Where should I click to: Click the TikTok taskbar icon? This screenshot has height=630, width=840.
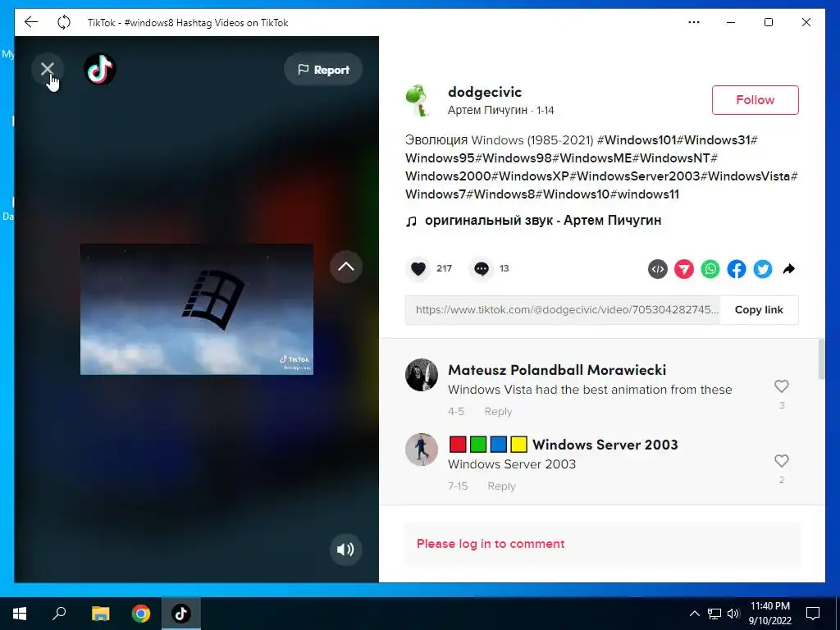[181, 614]
